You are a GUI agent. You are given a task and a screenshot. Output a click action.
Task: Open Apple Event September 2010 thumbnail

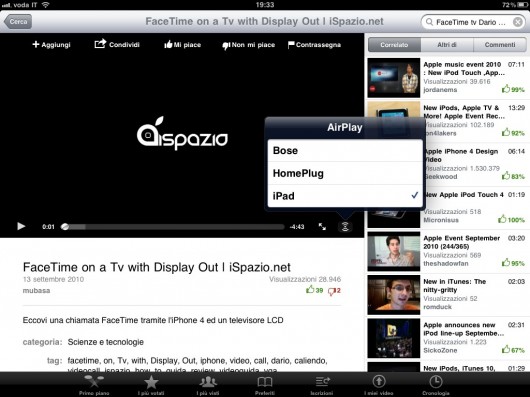point(394,252)
